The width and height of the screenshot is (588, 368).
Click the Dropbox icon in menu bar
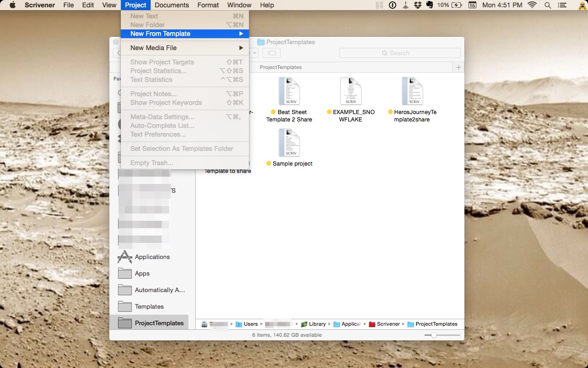pyautogui.click(x=418, y=5)
